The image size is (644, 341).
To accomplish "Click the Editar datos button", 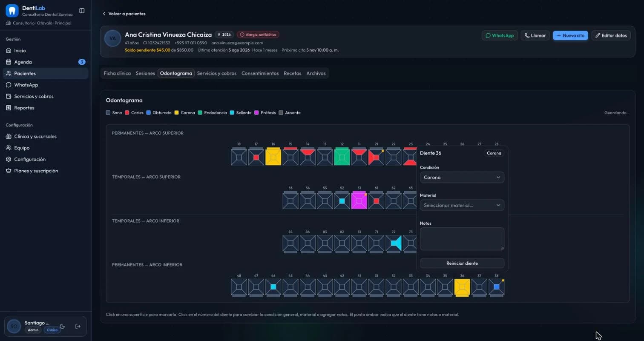I will coord(611,36).
